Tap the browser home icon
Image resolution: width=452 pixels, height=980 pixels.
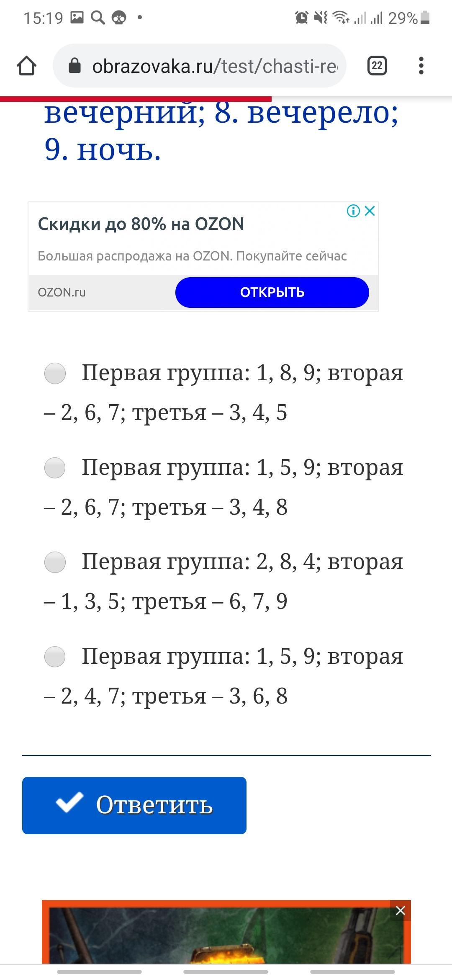tap(26, 66)
